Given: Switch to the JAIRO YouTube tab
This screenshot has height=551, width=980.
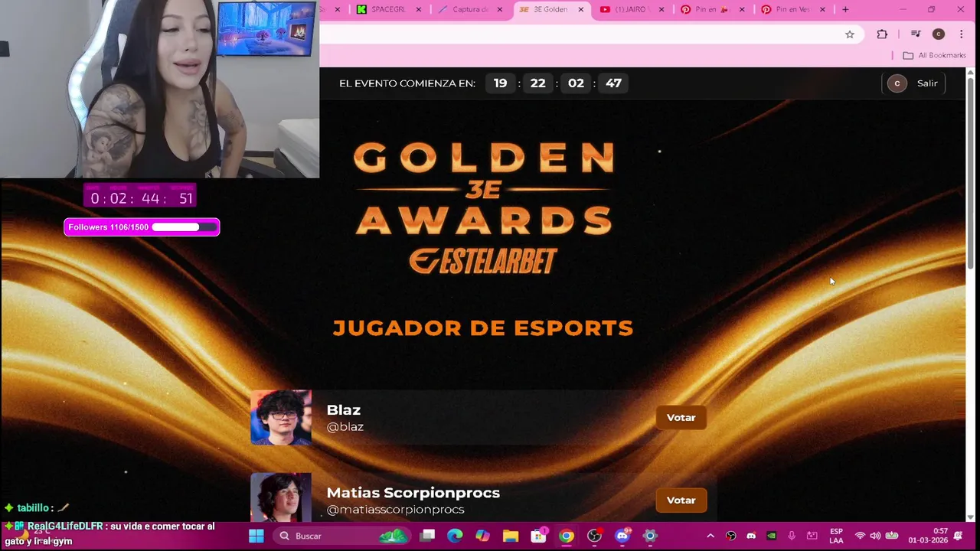Looking at the screenshot, I should 632,9.
